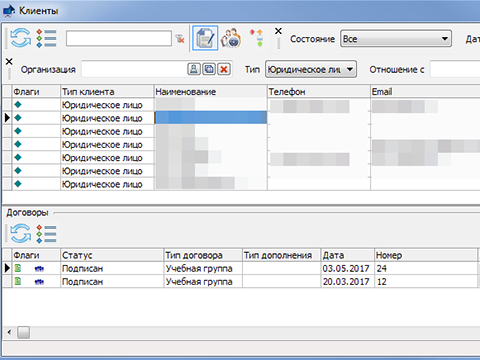
Task: Sort by Тип дополнения column header
Action: pyautogui.click(x=281, y=255)
